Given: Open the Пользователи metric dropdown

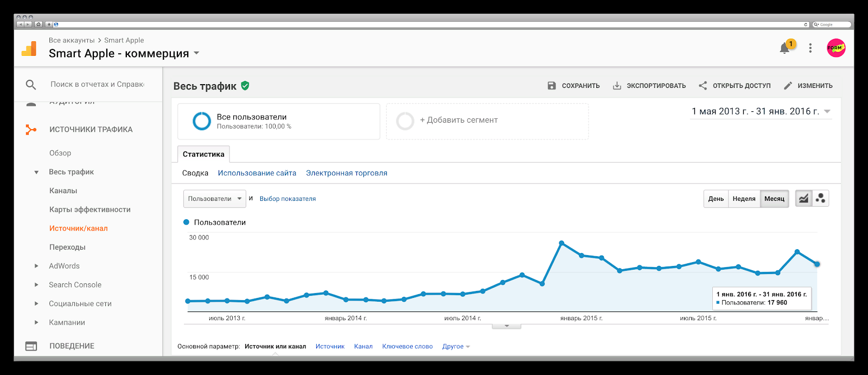Looking at the screenshot, I should pos(215,199).
